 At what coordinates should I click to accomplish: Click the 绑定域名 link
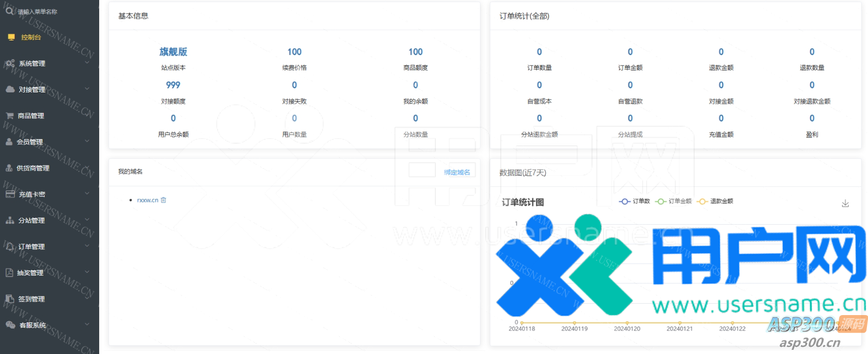tap(457, 172)
